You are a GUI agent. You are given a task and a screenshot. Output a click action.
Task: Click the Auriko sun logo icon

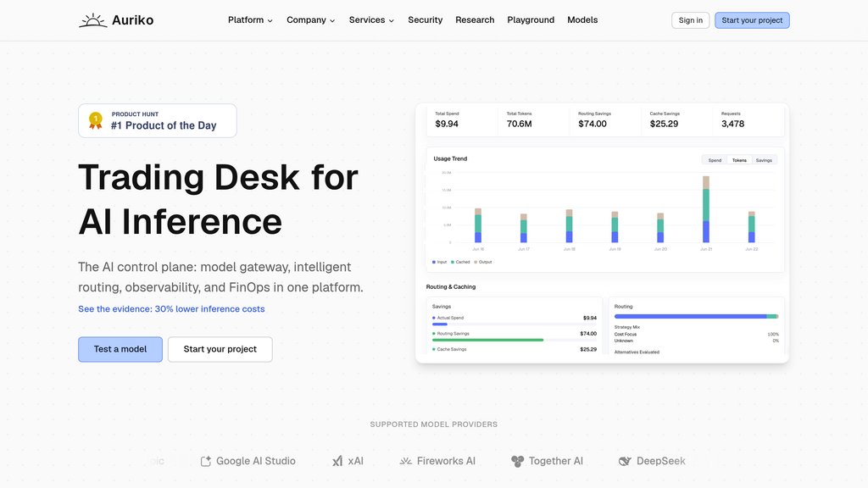[x=93, y=20]
